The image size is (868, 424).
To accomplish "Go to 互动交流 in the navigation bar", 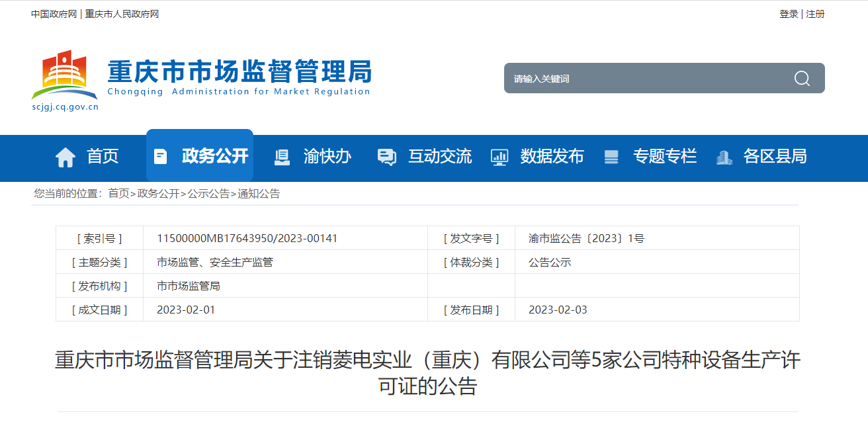I will (x=440, y=156).
